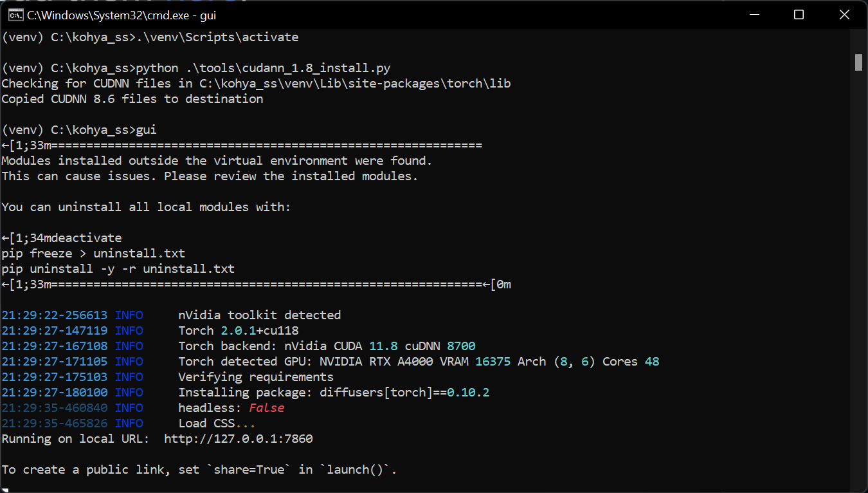Viewport: 868px width, 493px height.
Task: Click the VRAM value 16375
Action: [x=493, y=362]
